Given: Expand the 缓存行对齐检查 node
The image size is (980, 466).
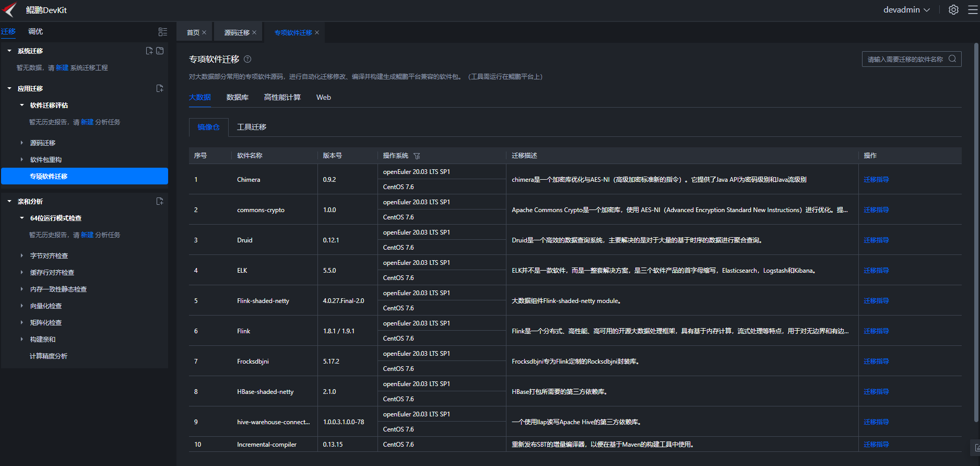Looking at the screenshot, I should point(22,272).
